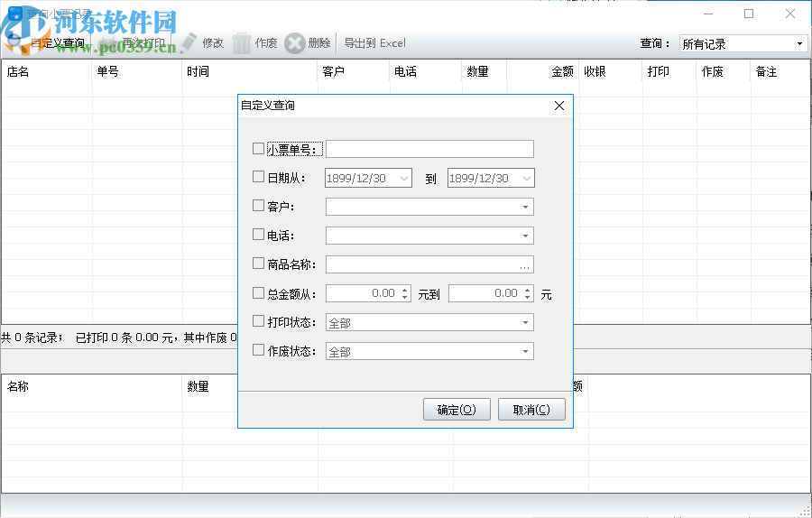Viewport: 812px width, 518px height.
Task: Click the top table's 客户 column header
Action: (353, 71)
